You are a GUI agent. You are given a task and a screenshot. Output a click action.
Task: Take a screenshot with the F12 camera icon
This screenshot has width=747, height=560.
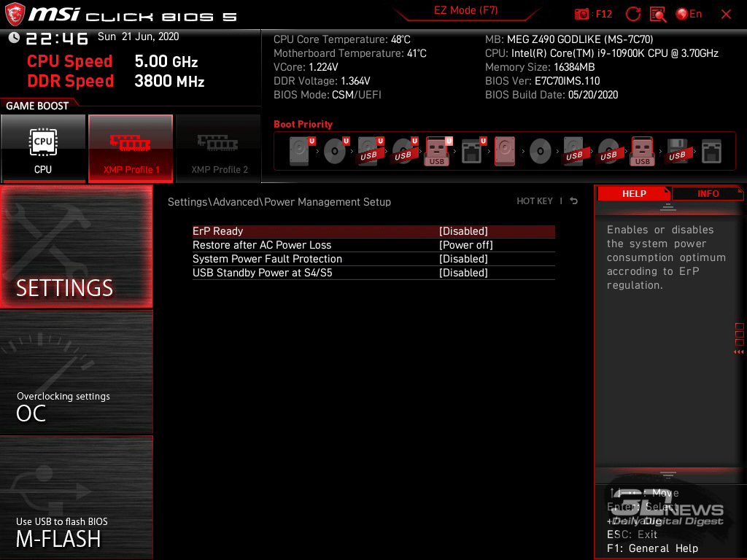point(581,15)
